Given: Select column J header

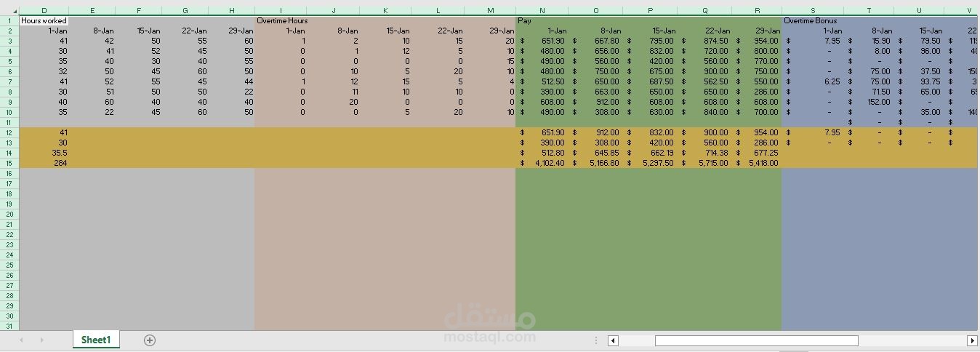Looking at the screenshot, I should click(x=333, y=11).
